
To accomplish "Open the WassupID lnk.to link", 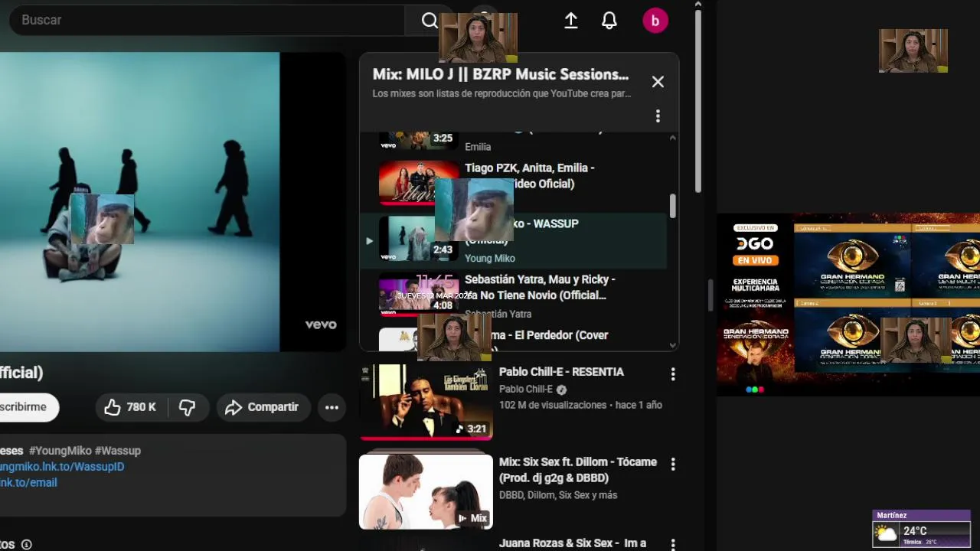I will click(61, 467).
